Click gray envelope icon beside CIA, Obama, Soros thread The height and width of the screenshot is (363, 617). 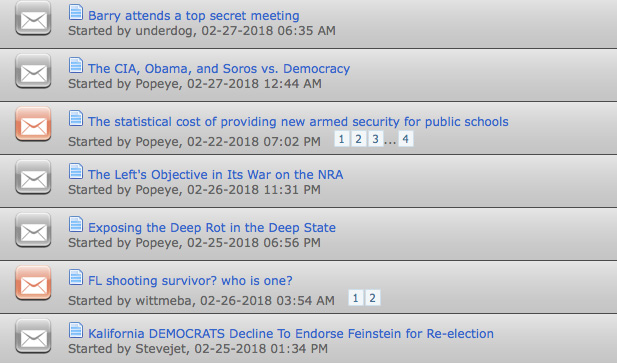click(33, 71)
